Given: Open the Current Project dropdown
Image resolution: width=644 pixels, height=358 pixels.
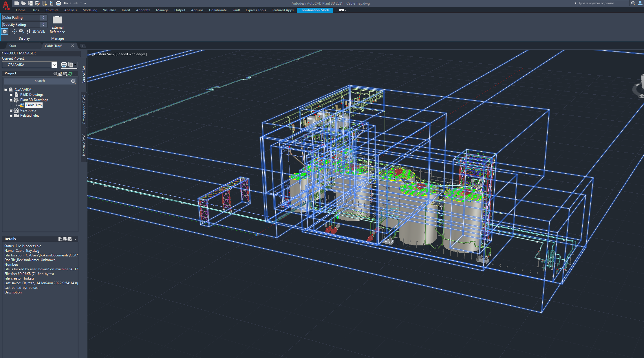Looking at the screenshot, I should tap(54, 65).
